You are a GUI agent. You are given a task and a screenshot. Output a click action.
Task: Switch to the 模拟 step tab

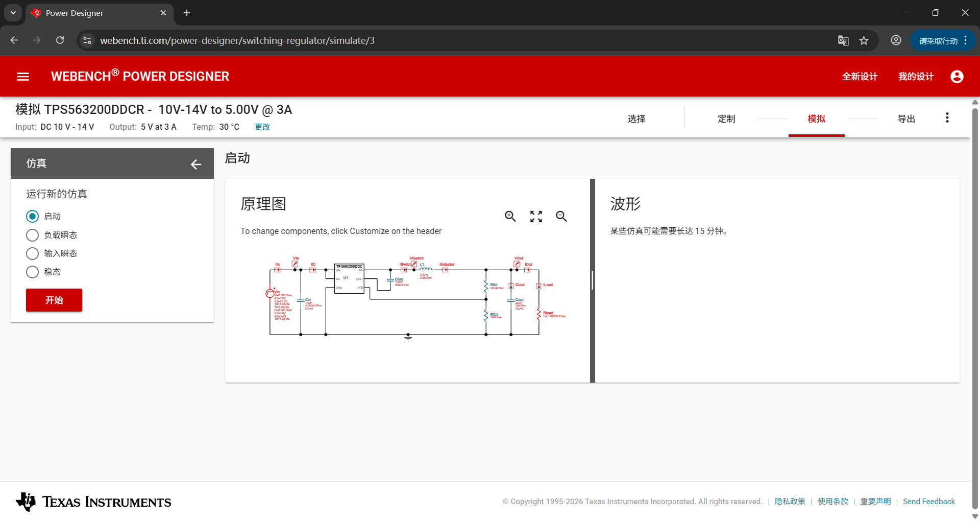[x=816, y=119]
